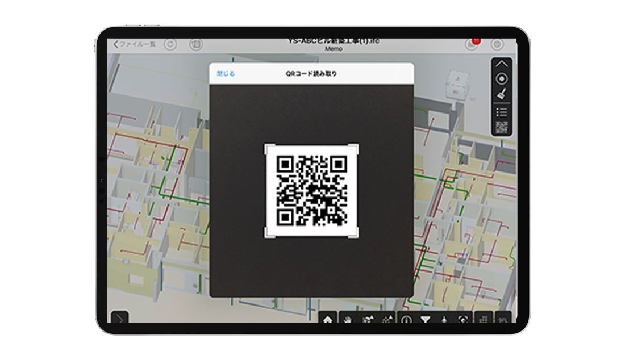The width and height of the screenshot is (625, 364).
Task: Click the circular refresh icon in top bar
Action: 170,44
